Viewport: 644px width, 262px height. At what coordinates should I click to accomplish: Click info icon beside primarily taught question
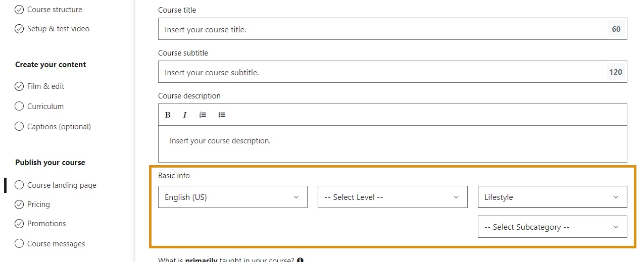coord(301,260)
